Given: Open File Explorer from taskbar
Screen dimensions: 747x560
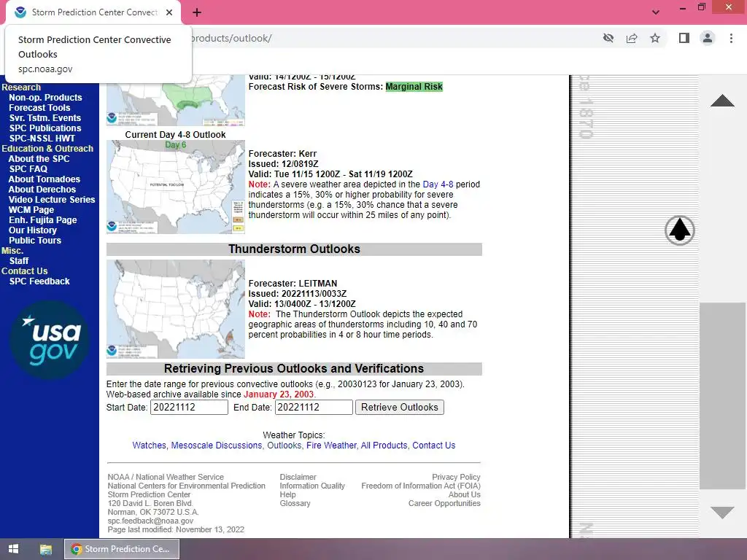Looking at the screenshot, I should tap(46, 549).
